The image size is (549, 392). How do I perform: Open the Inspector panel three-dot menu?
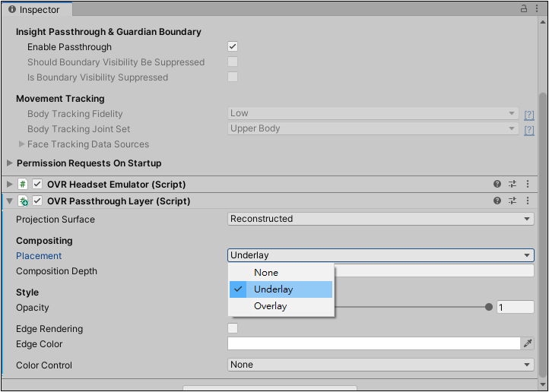click(x=536, y=9)
